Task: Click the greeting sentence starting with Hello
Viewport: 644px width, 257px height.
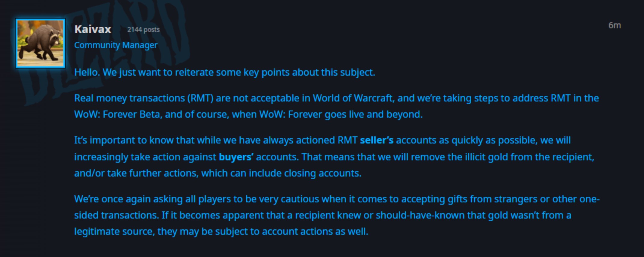Action: pos(225,72)
